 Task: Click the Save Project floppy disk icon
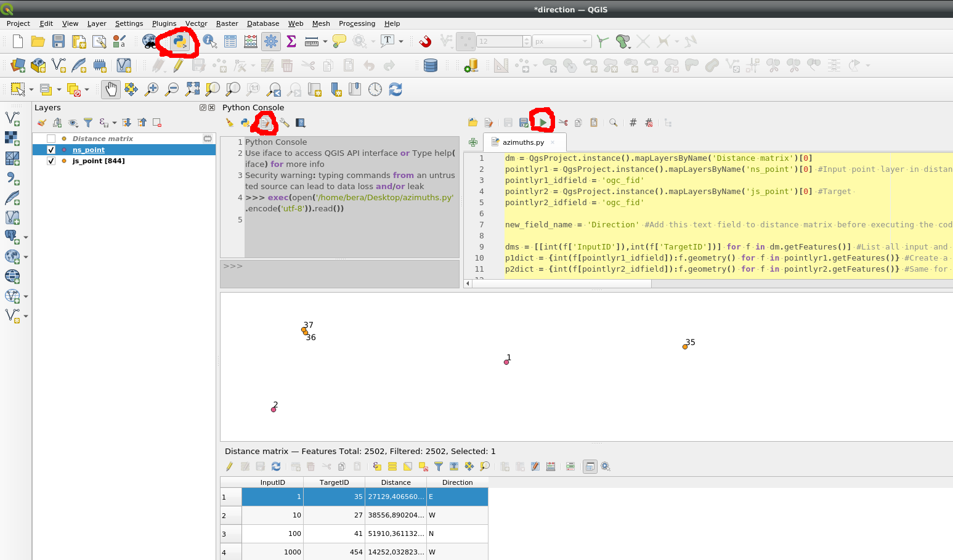point(59,41)
